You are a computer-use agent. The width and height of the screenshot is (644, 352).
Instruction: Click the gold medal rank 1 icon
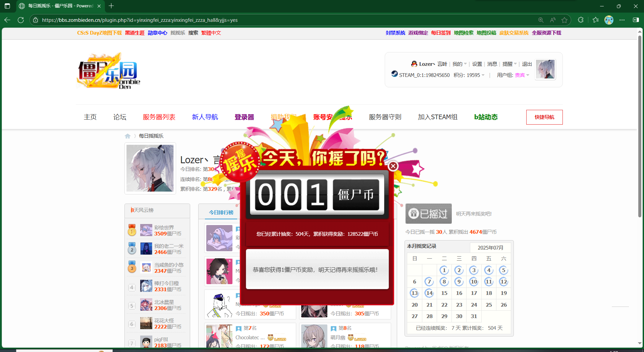[132, 230]
